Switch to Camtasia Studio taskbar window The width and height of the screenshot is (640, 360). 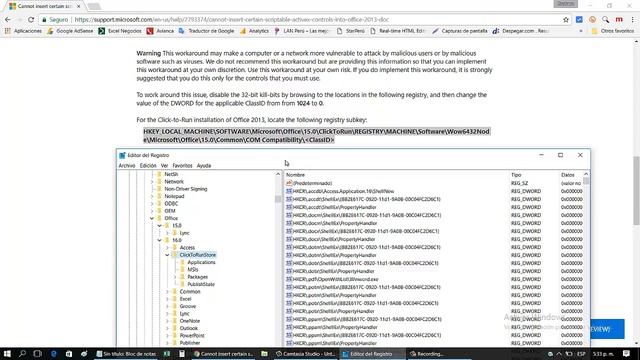(x=306, y=354)
